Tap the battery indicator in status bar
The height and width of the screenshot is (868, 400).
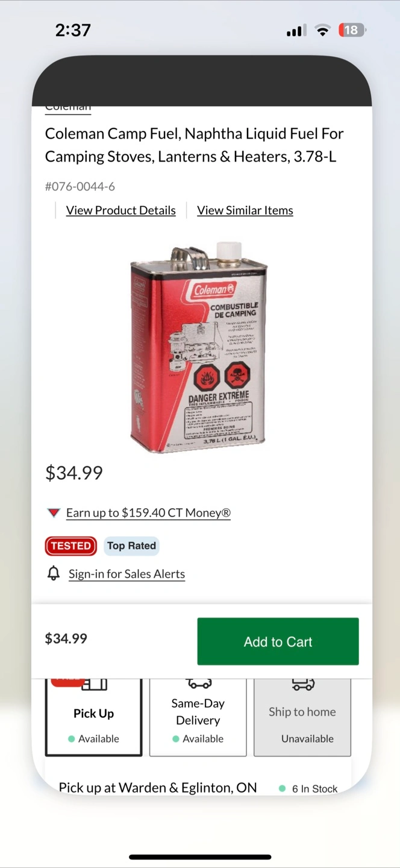(352, 30)
